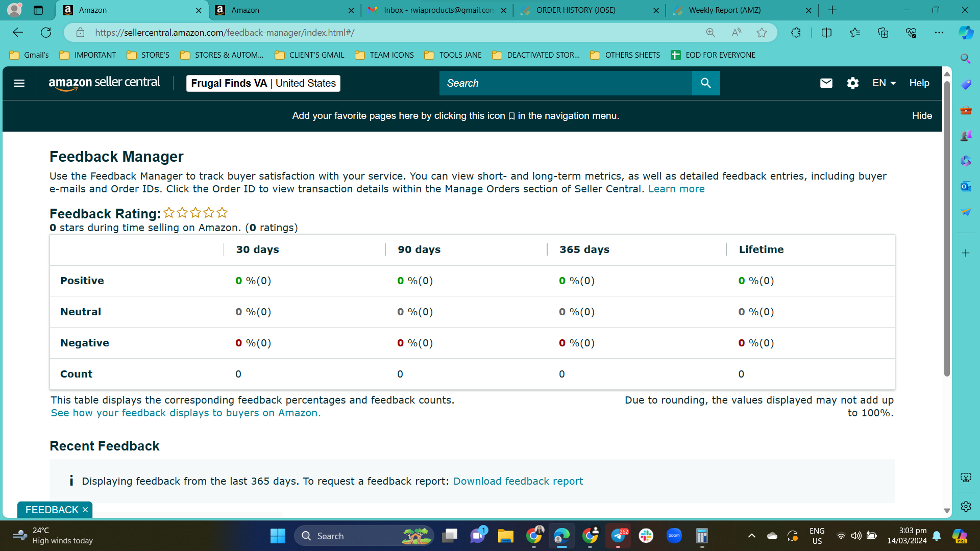The image size is (980, 551).
Task: Open the Collections icon in toolbar
Action: [883, 33]
